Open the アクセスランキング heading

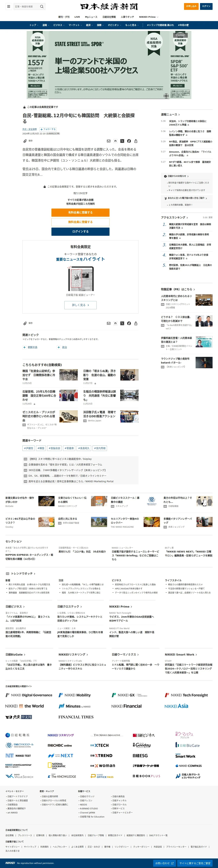(174, 217)
